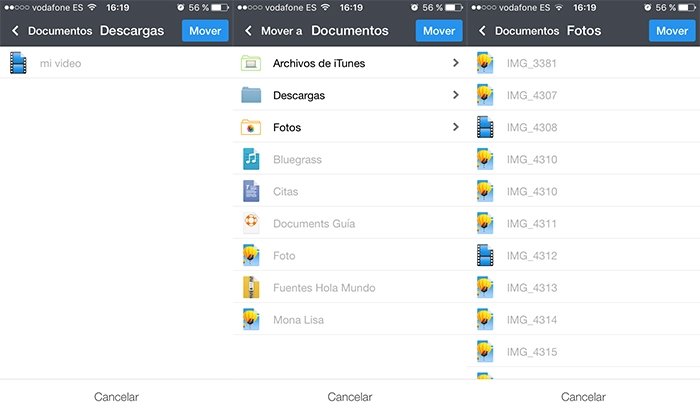The width and height of the screenshot is (700, 414).
Task: Select the IMG_4312 file name
Action: [532, 256]
